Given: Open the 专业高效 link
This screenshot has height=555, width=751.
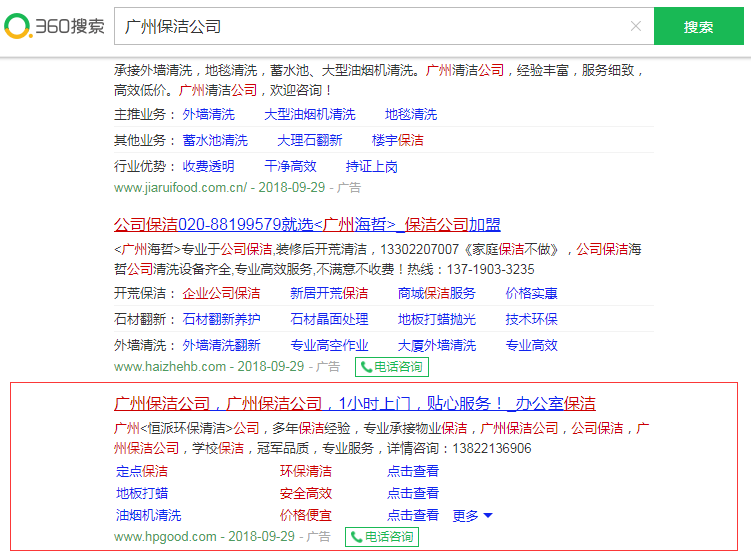Looking at the screenshot, I should pos(532,345).
